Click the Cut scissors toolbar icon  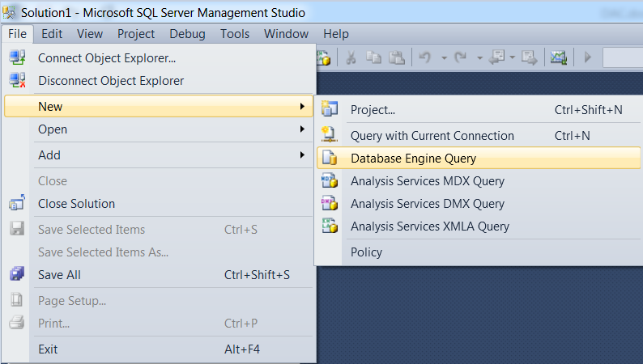tap(351, 57)
